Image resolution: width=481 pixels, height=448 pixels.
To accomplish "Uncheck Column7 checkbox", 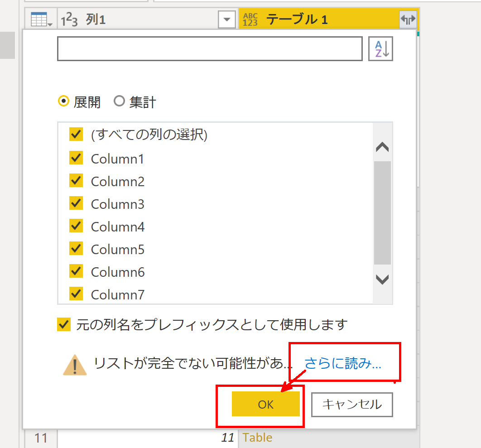I will tap(76, 294).
